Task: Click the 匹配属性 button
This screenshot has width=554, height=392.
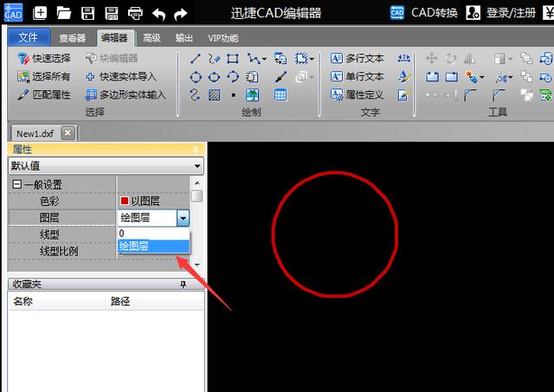Action: [44, 94]
